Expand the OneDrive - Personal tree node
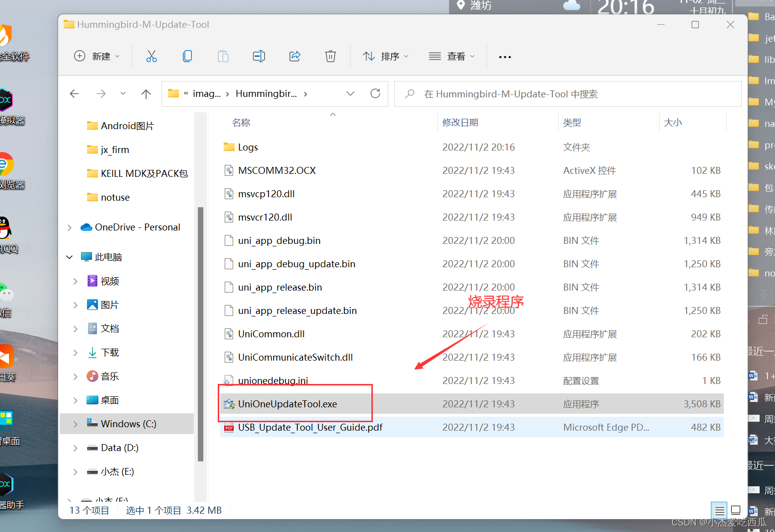Viewport: 775px width, 532px height. (70, 228)
